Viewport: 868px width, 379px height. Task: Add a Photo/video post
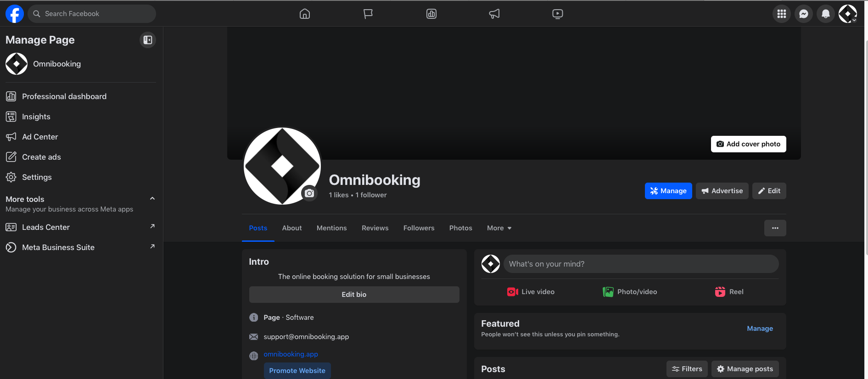tap(630, 292)
